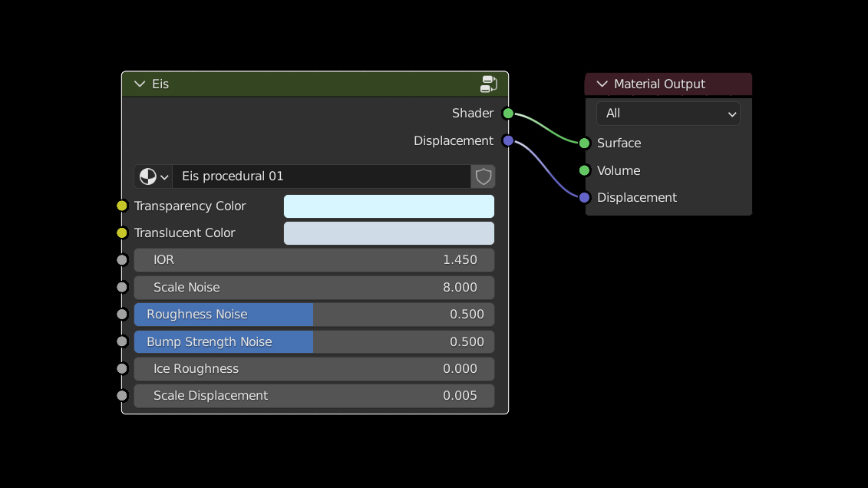Click the Eis procedural 01 name field
This screenshot has height=488, width=868.
pyautogui.click(x=321, y=176)
